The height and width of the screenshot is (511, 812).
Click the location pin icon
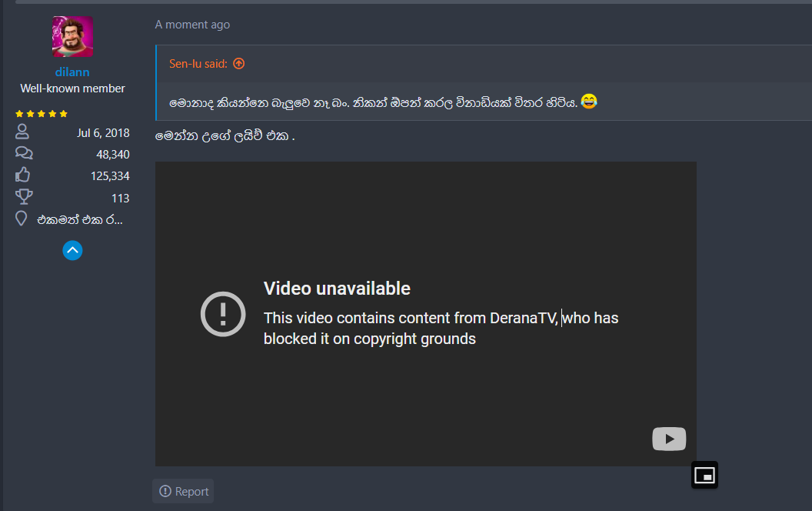(22, 219)
